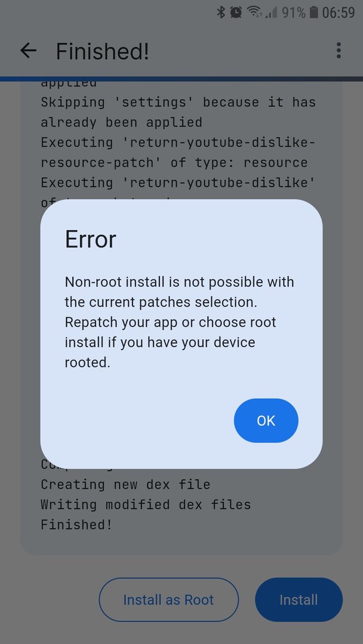This screenshot has height=644, width=363.
Task: Tap the 91% battery percentage text
Action: pyautogui.click(x=294, y=13)
